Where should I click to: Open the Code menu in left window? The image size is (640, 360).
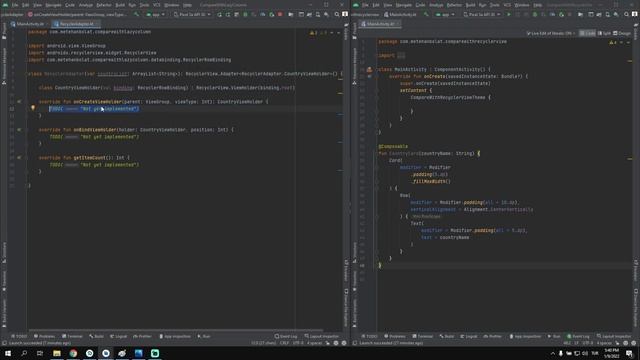[x=70, y=5]
